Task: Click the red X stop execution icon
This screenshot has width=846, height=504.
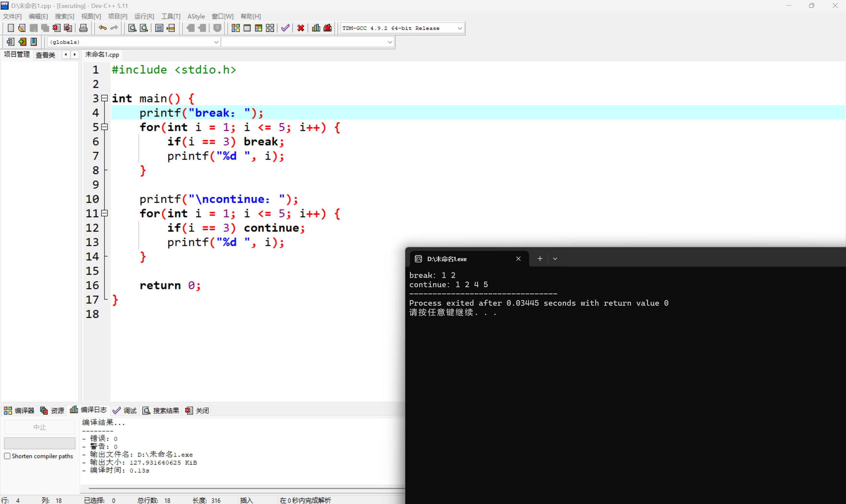Action: coord(300,28)
